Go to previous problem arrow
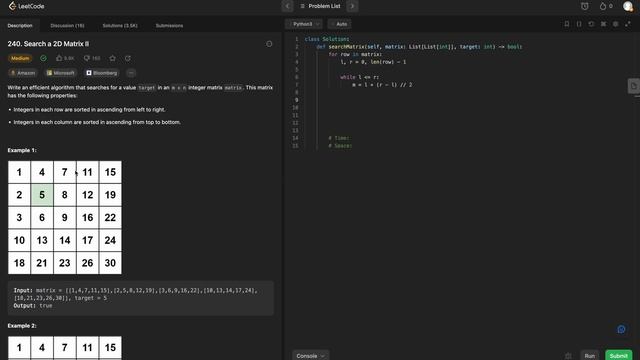 [x=287, y=6]
